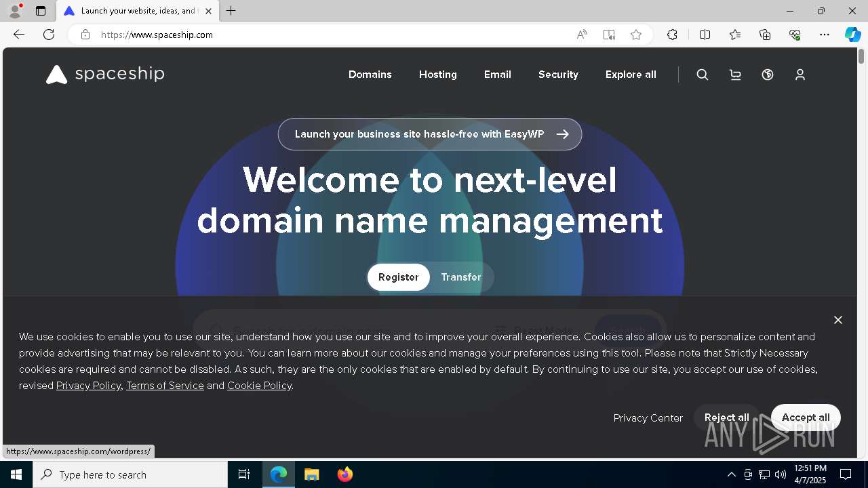This screenshot has height=488, width=868.
Task: Select the Launch your website tab
Action: click(x=138, y=11)
